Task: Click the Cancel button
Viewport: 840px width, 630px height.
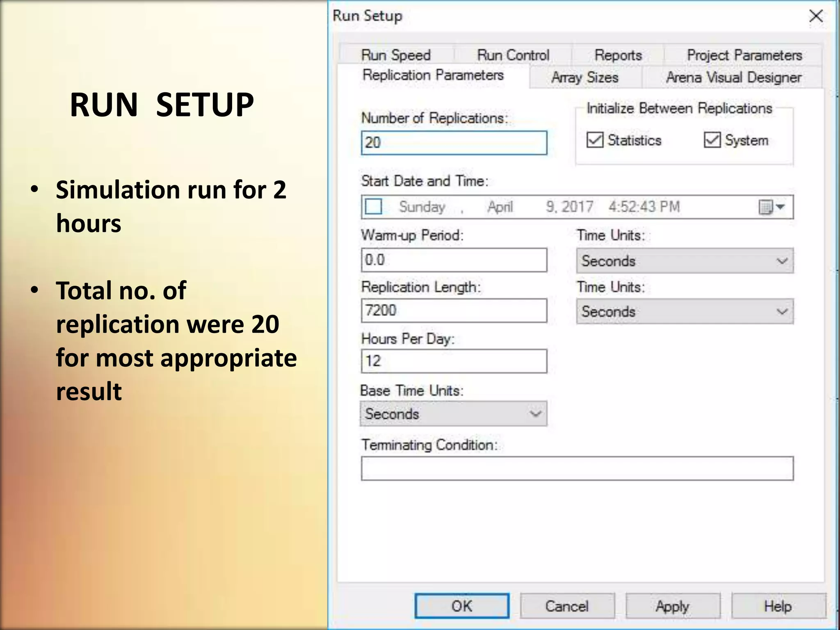Action: [567, 606]
